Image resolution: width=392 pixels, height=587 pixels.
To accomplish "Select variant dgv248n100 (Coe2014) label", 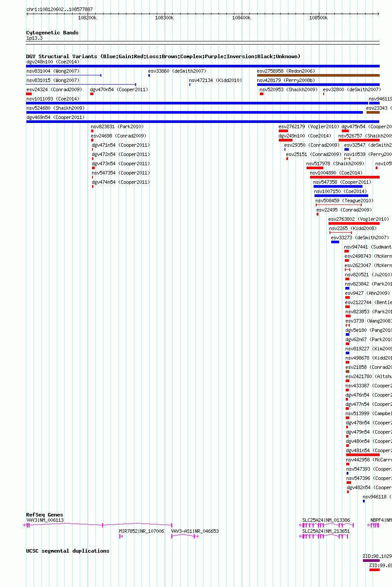I will click(53, 62).
